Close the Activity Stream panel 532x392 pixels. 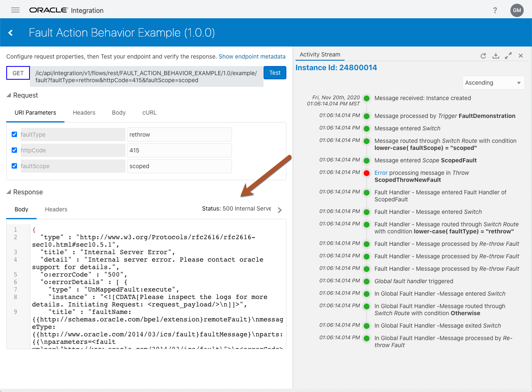[x=520, y=56]
